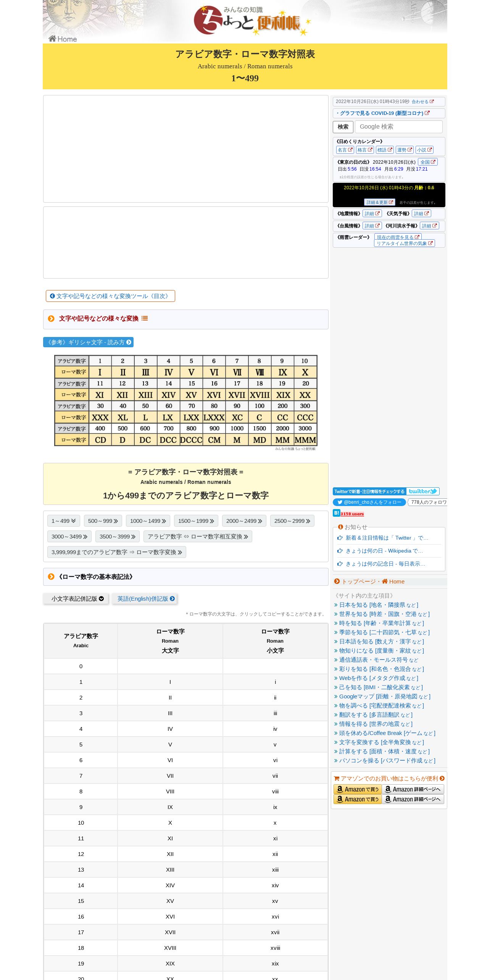490x980 pixels.
Task: Focus the Google 検索 input field
Action: click(398, 127)
